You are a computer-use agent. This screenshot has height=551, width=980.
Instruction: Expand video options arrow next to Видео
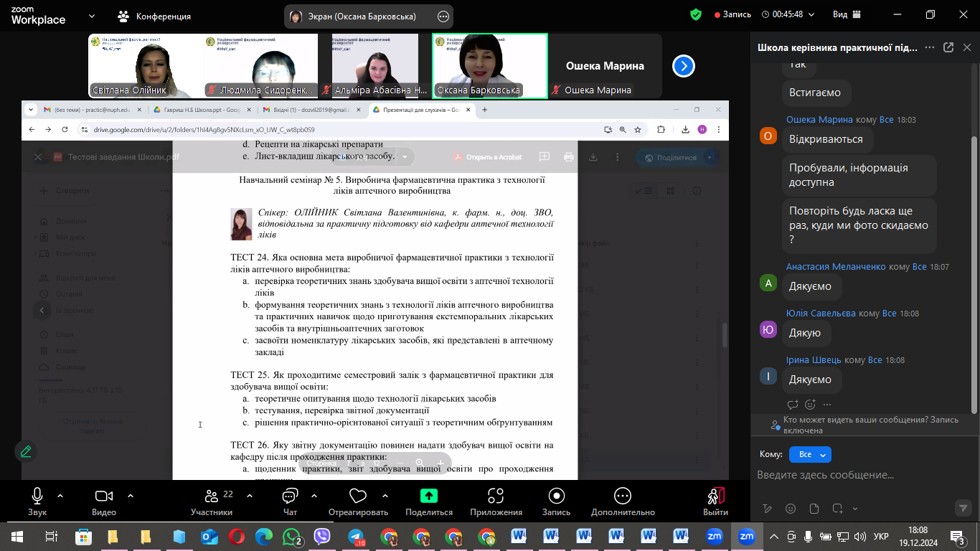(131, 496)
